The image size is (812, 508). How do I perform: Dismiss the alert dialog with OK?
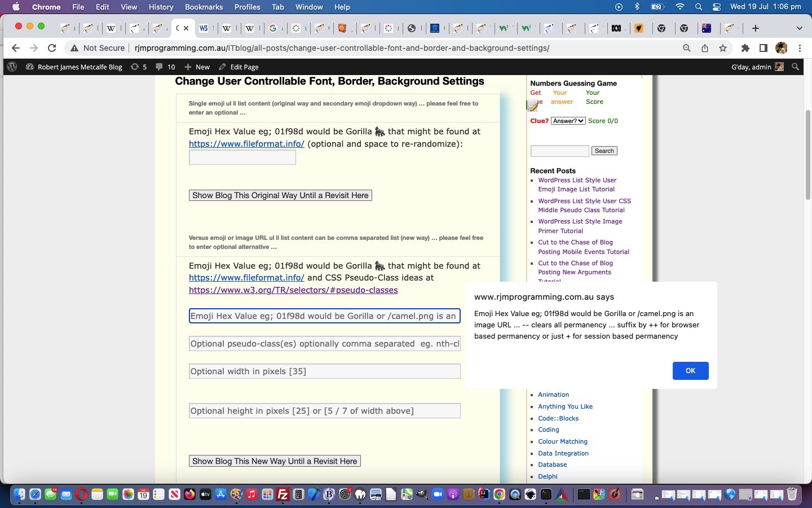tap(690, 371)
